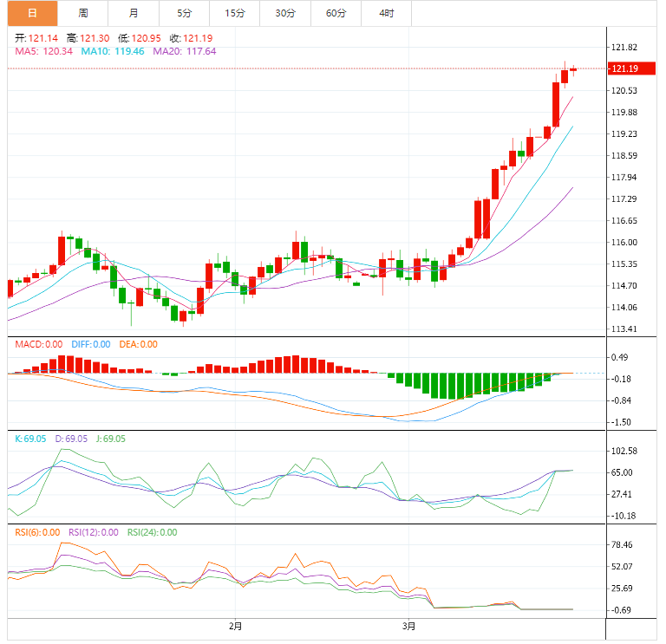Click the MA10: 119.46 indicator label
Image resolution: width=666 pixels, height=644 pixels.
pos(113,51)
